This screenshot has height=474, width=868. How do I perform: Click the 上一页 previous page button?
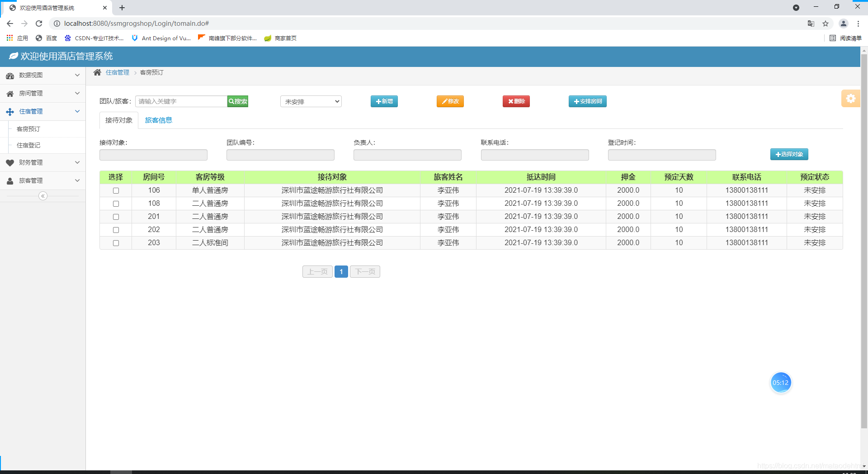click(x=318, y=272)
